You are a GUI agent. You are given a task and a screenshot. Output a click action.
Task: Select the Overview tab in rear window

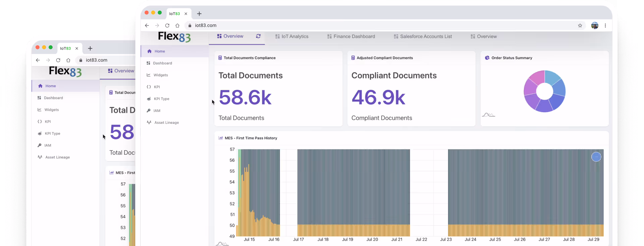pyautogui.click(x=121, y=71)
